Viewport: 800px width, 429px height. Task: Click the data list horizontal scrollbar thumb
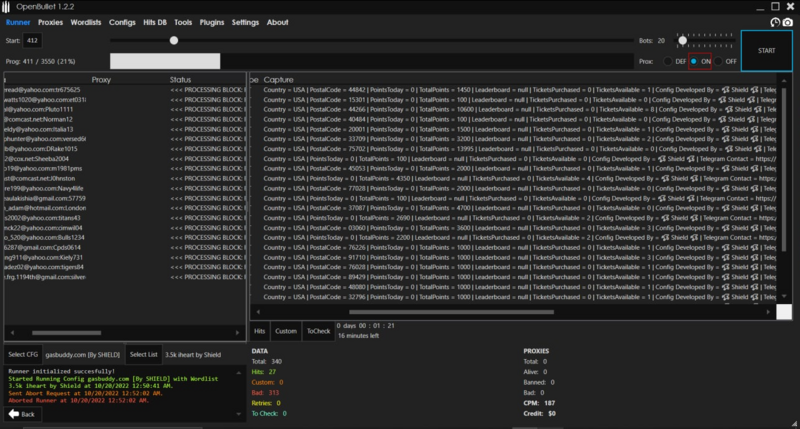click(66, 333)
